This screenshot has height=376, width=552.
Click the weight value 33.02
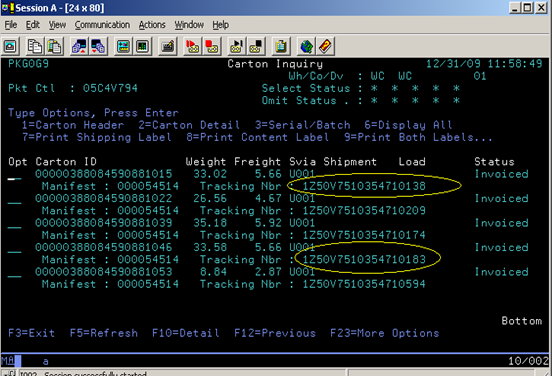210,174
